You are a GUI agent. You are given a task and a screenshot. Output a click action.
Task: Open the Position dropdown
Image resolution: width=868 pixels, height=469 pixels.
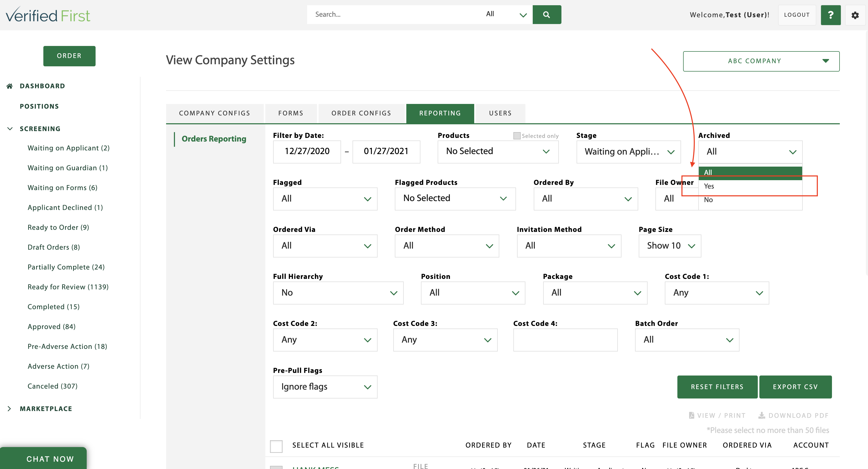(x=473, y=293)
